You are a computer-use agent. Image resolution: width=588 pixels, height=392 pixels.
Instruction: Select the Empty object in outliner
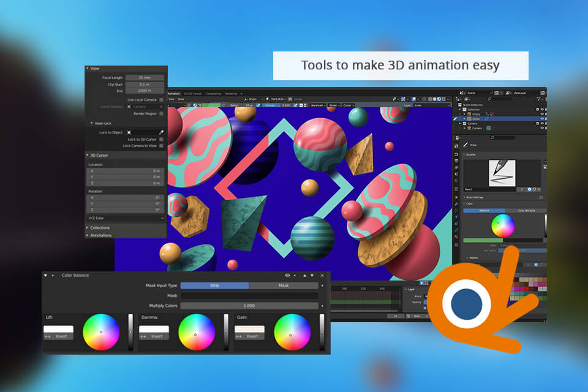pos(477,114)
